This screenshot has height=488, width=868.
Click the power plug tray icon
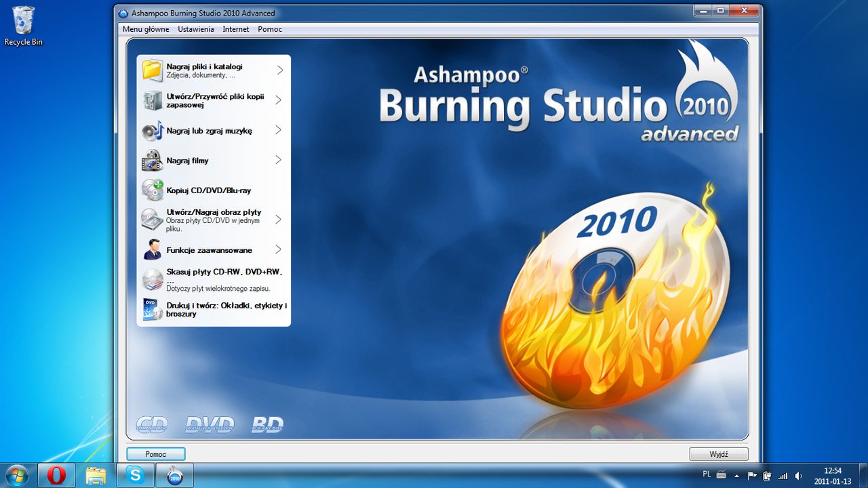767,475
